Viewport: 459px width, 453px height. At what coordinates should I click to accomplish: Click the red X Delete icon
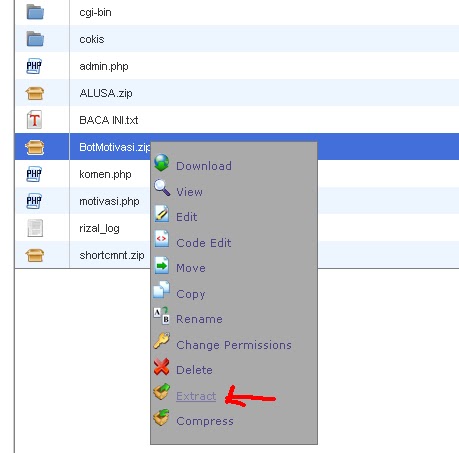pos(162,367)
